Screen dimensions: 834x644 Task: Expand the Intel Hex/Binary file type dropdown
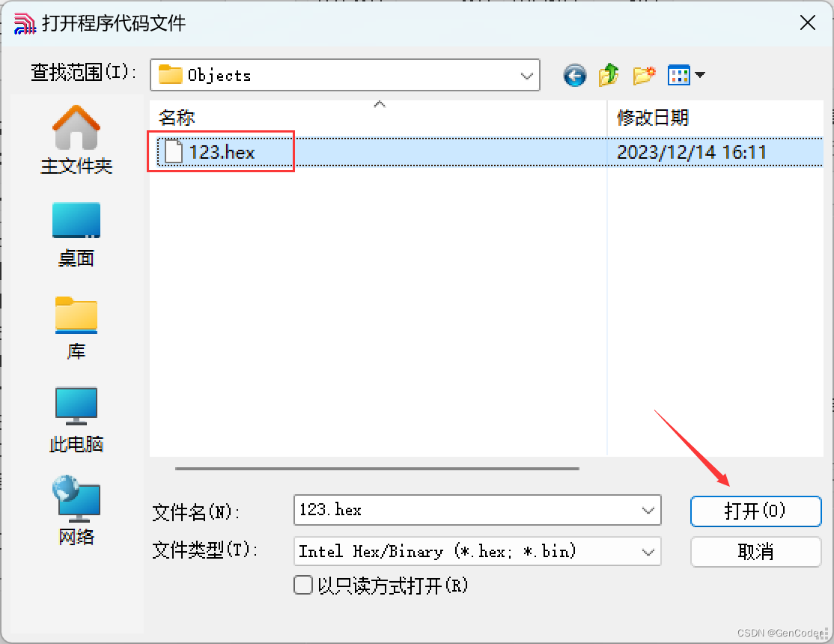point(648,552)
